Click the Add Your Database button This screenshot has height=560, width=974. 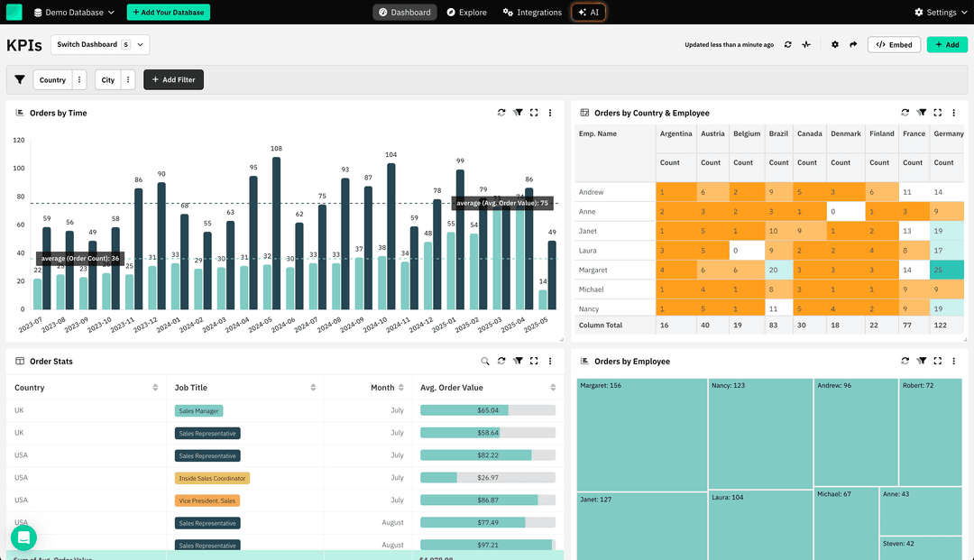click(x=168, y=13)
